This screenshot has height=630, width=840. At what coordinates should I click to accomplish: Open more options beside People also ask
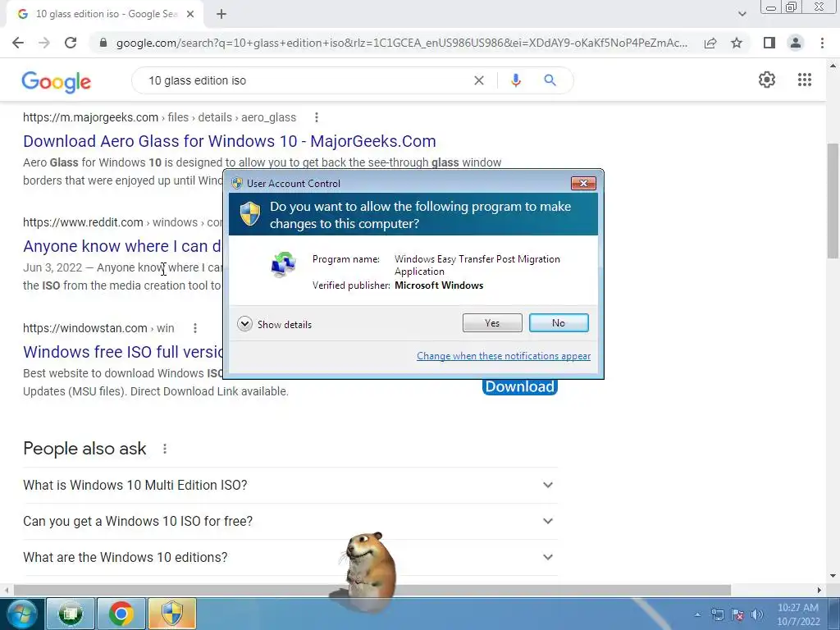tap(165, 449)
